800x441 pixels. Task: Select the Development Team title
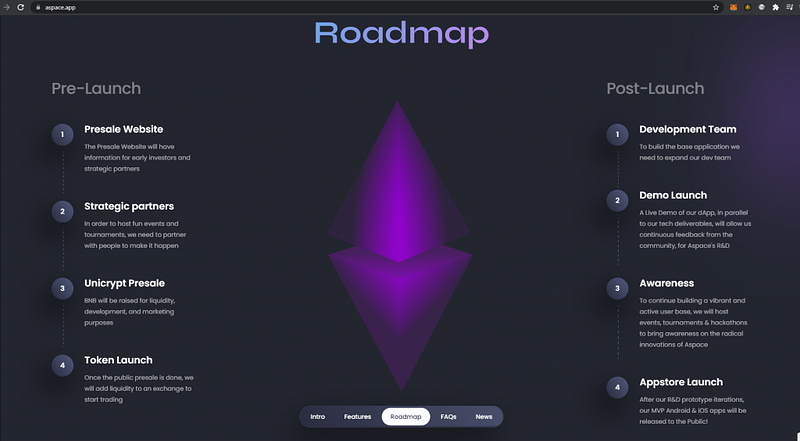click(688, 129)
